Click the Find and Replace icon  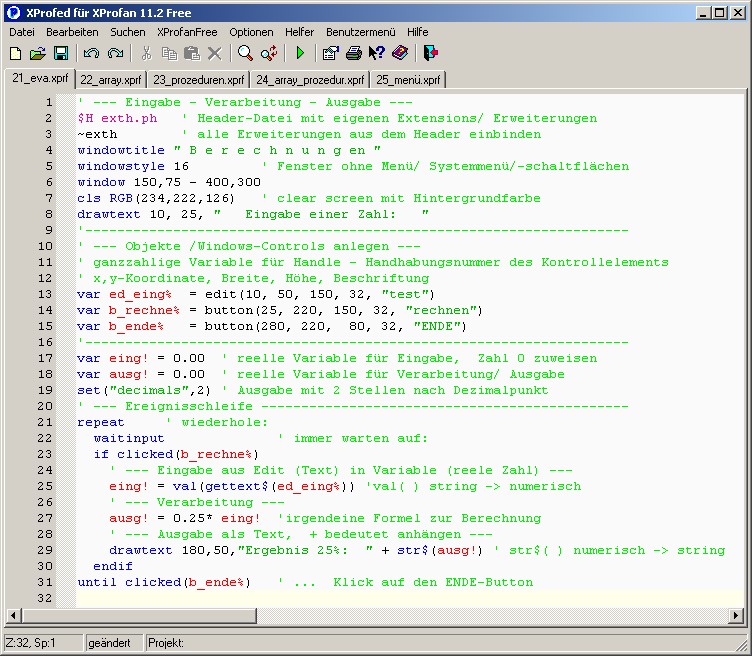[x=269, y=53]
